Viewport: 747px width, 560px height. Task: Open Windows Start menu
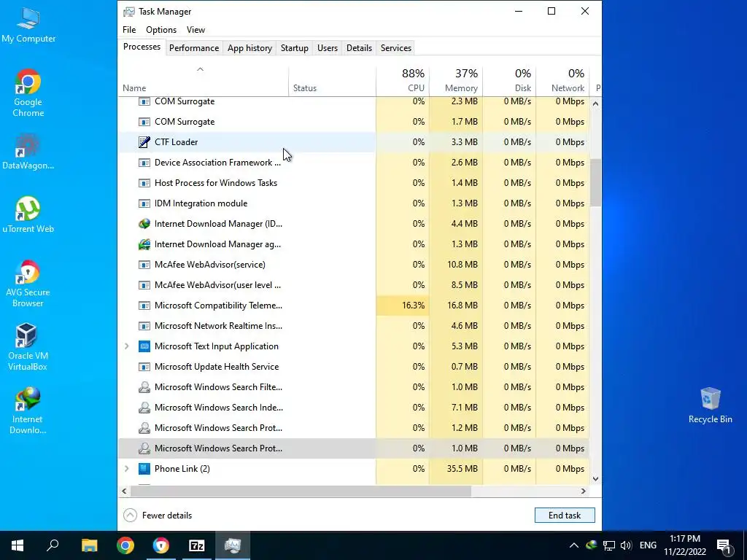tap(18, 545)
